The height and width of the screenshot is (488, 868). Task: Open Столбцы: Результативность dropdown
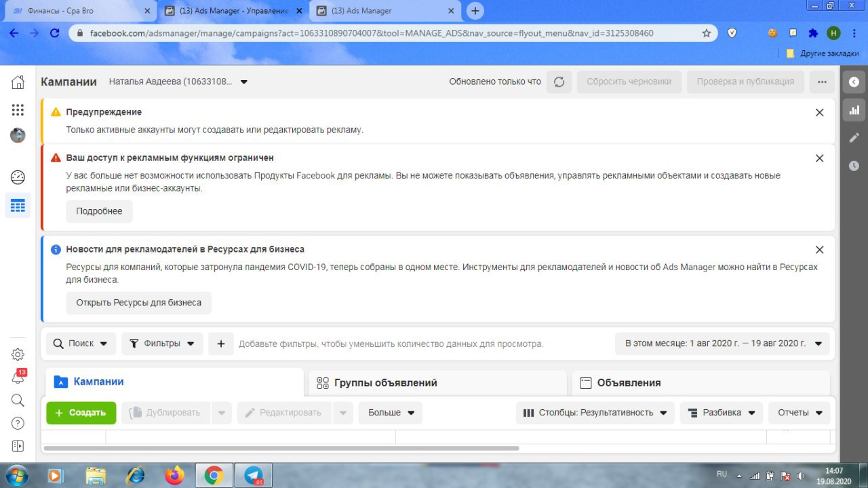point(595,413)
